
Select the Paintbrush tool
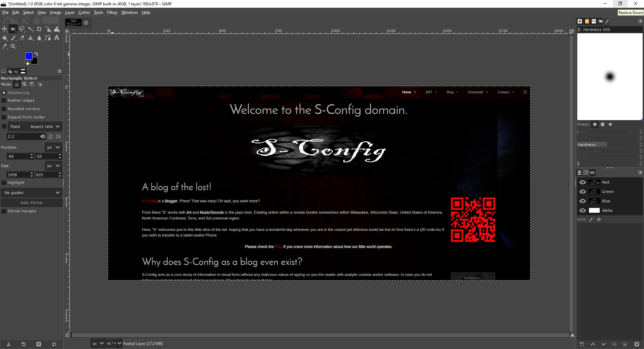coord(13,38)
